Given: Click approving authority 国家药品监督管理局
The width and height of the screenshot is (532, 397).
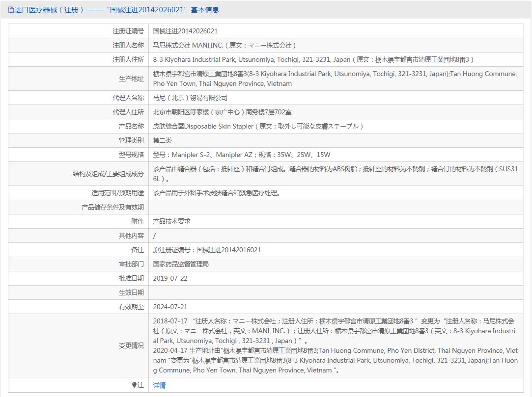Looking at the screenshot, I should [x=181, y=264].
